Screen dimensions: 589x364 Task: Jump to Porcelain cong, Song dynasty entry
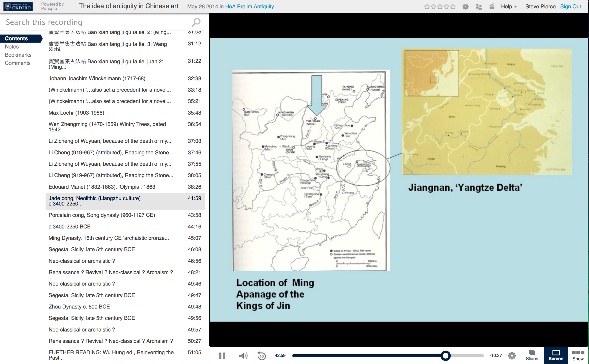click(x=102, y=215)
